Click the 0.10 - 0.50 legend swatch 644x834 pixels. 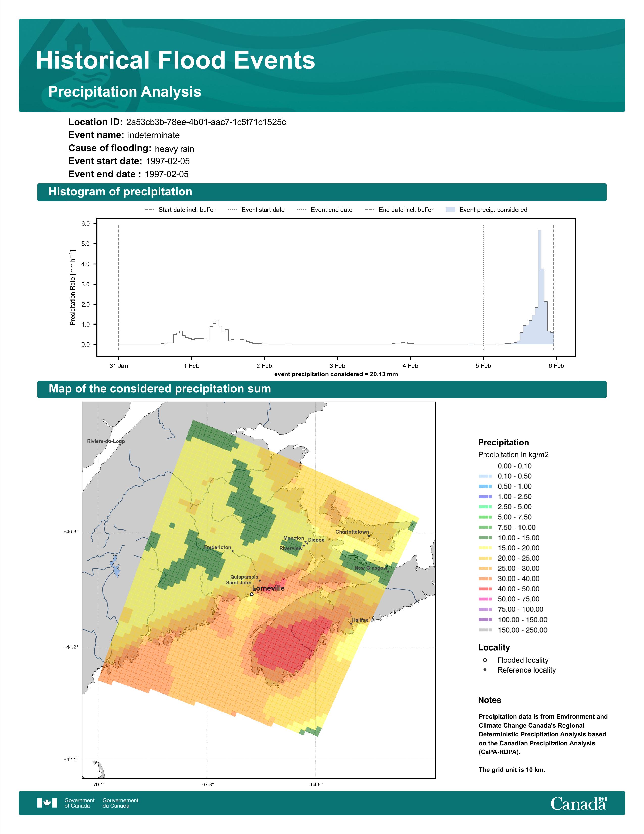pyautogui.click(x=485, y=476)
